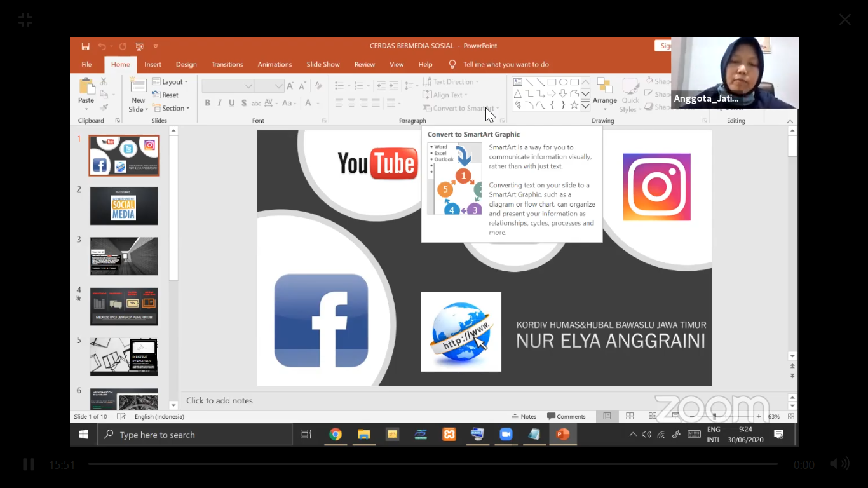Toggle Italic text formatting
Image resolution: width=868 pixels, height=488 pixels.
[x=220, y=103]
